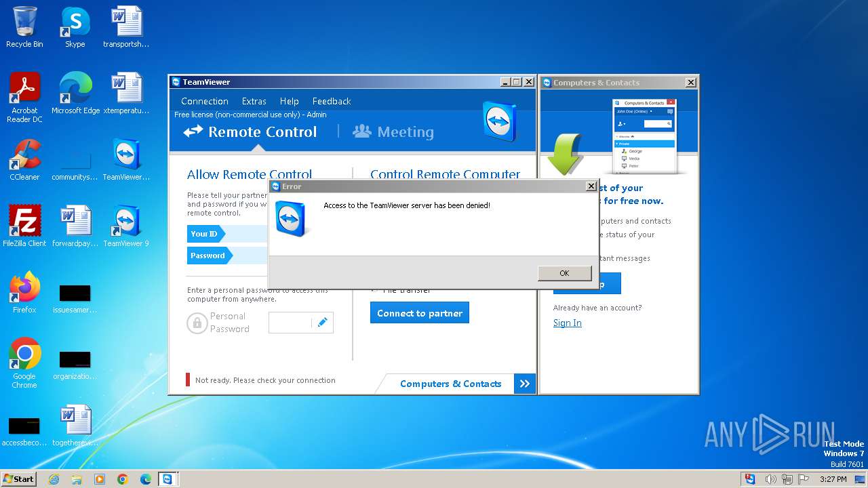Launch Internet Explorer from taskbar
Screen dimensions: 868x488
tap(54, 479)
